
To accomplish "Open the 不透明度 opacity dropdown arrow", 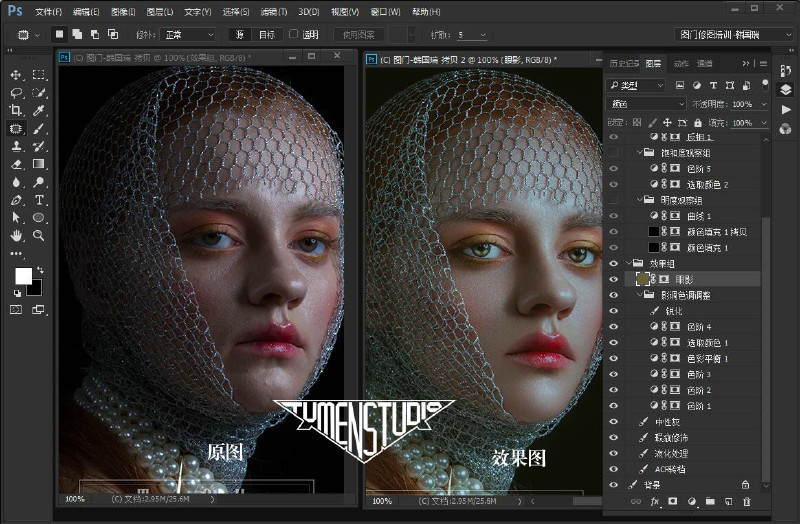I will [x=764, y=104].
